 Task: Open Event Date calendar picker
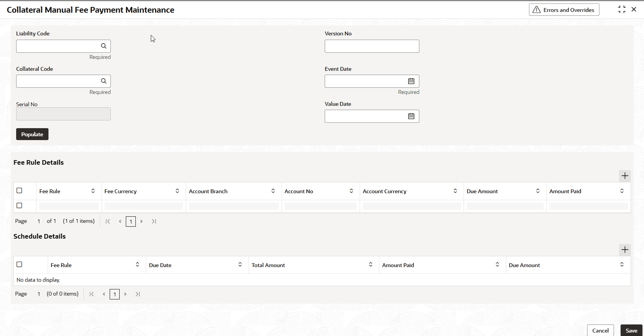click(x=411, y=81)
